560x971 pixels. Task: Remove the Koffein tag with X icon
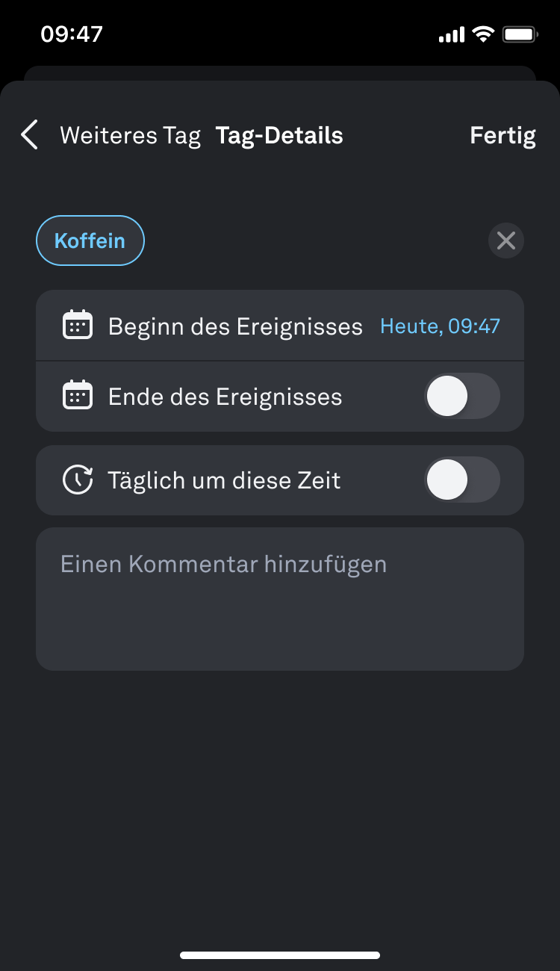[x=506, y=241]
